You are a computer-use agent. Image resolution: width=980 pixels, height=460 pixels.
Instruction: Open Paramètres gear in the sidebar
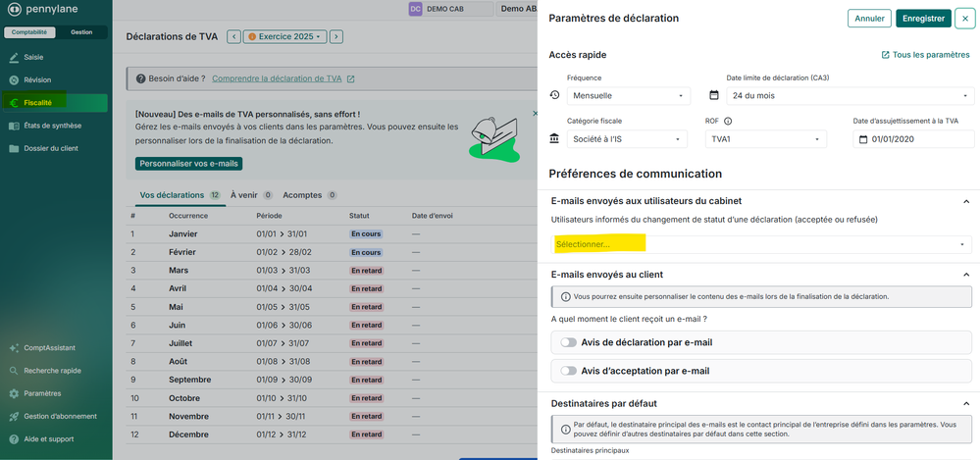[x=14, y=393]
